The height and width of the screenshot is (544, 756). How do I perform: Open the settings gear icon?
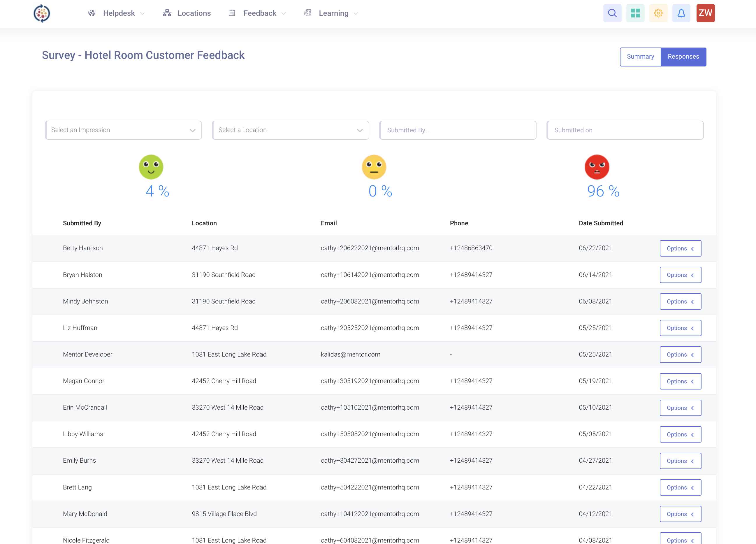(658, 13)
